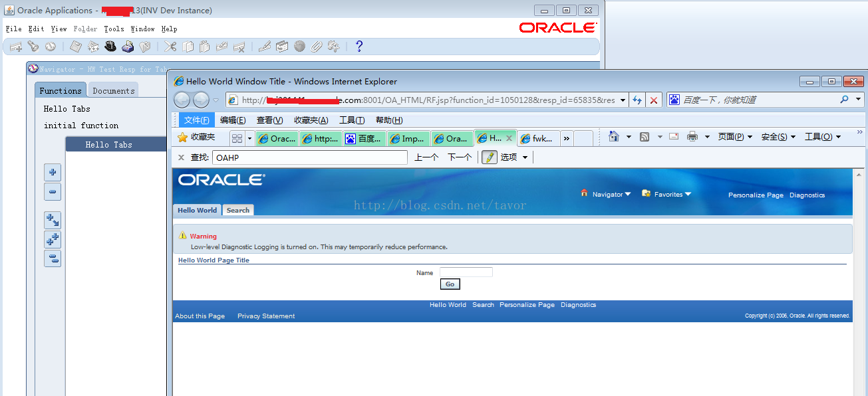Click the Read Mail envelope icon in IE
Image resolution: width=868 pixels, height=396 pixels.
coord(674,137)
